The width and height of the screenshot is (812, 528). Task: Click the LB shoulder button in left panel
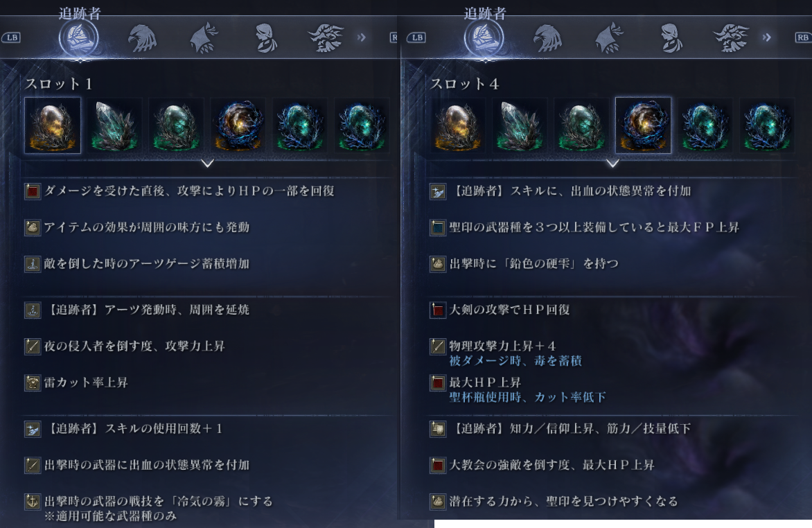(x=11, y=37)
